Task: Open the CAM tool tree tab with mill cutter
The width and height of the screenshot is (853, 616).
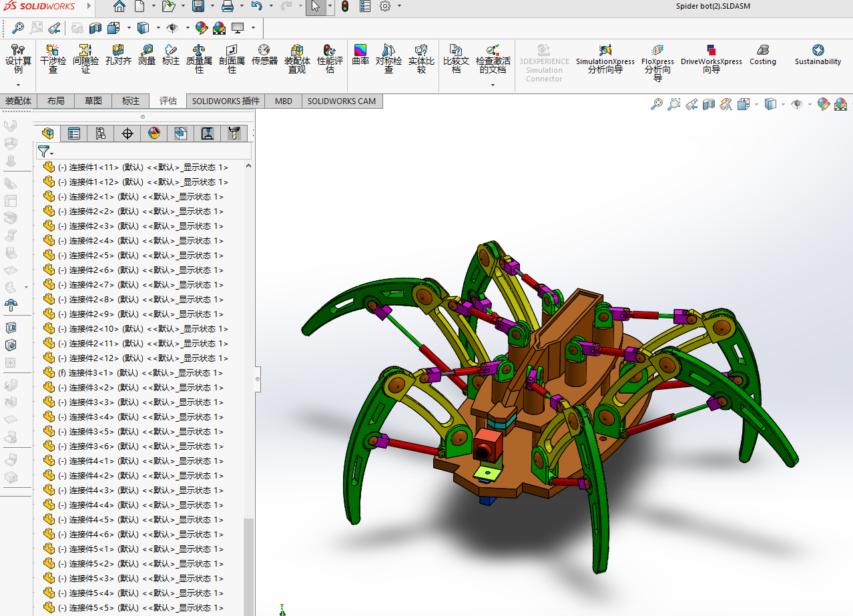Action: coord(234,133)
